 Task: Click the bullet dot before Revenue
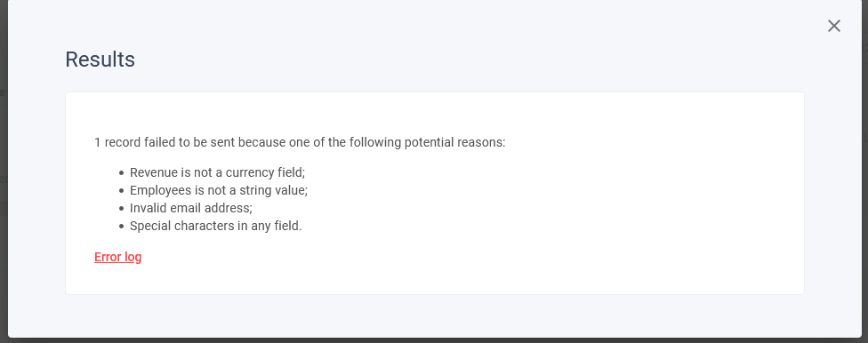[121, 173]
